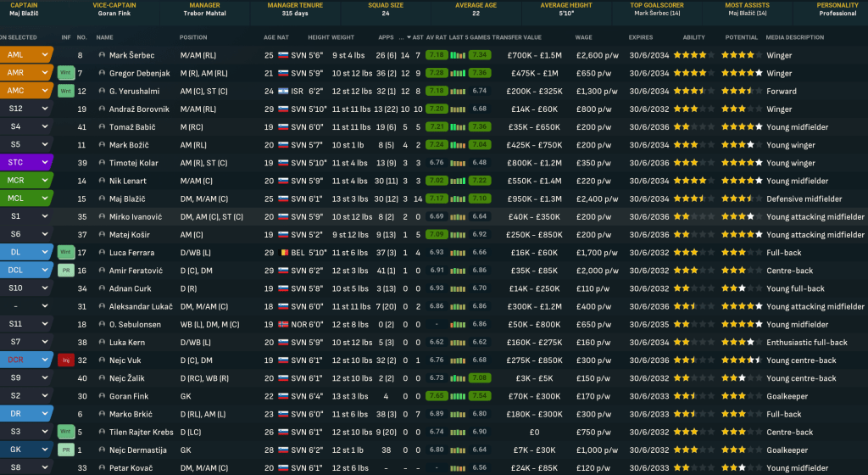Open Maj Blažič's player profile by name
This screenshot has height=475, width=868.
coord(129,198)
